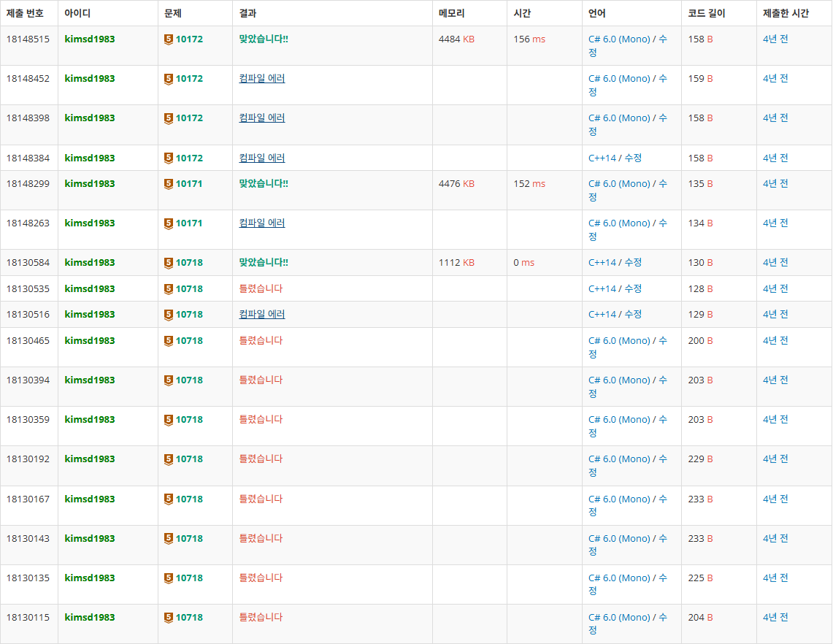The image size is (833, 644).
Task: Open problem 10718 in submission 18130584
Action: pyautogui.click(x=189, y=262)
